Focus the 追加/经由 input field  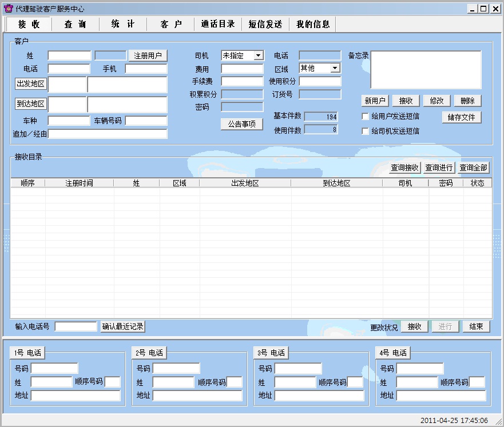pyautogui.click(x=108, y=134)
